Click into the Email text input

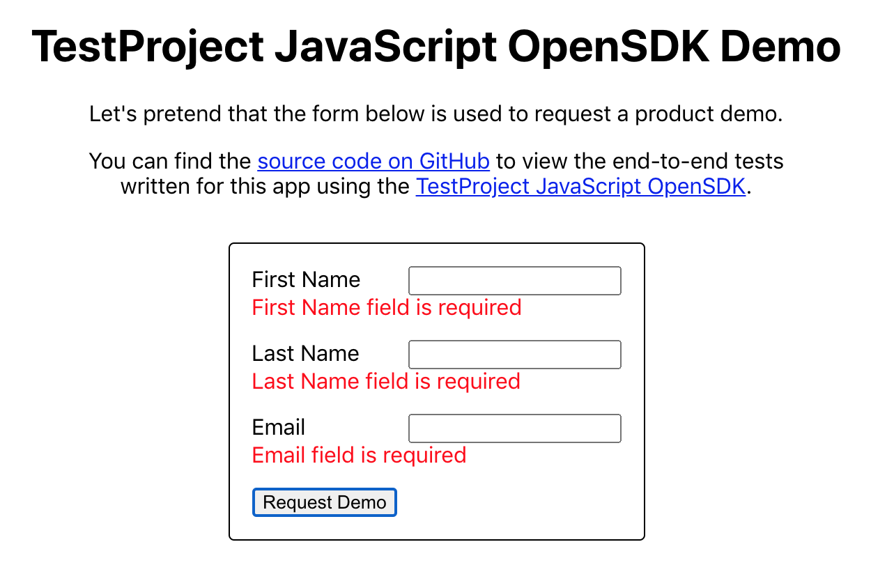(x=514, y=428)
